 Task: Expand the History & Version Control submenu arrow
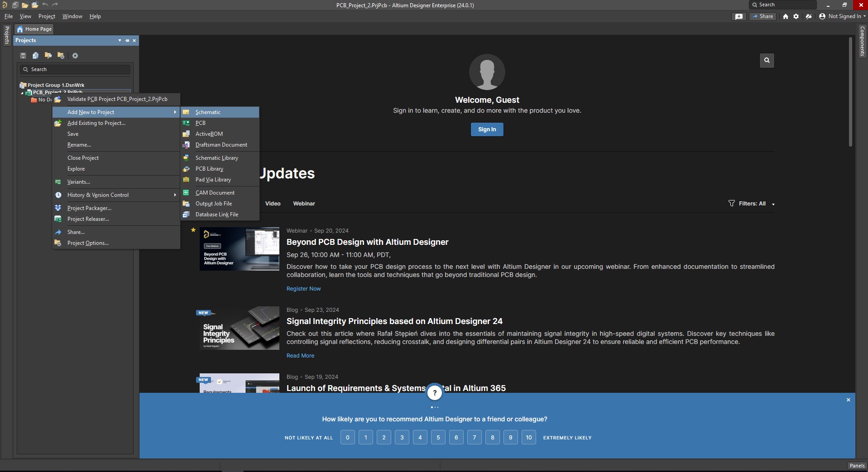[175, 195]
